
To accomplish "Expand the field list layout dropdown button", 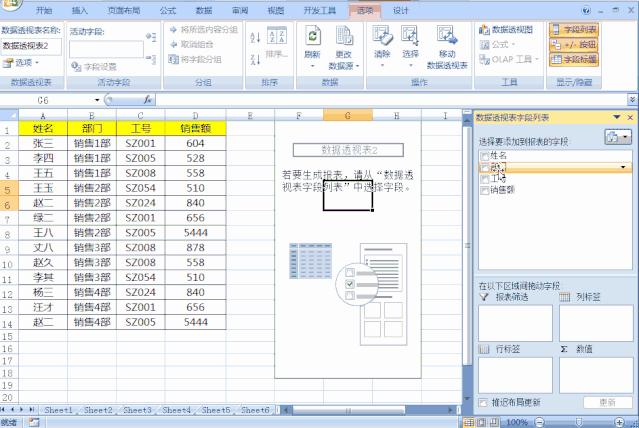I will click(618, 136).
